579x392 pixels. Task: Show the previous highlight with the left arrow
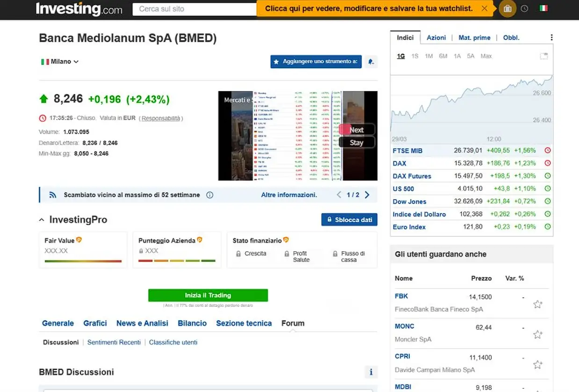tap(339, 195)
